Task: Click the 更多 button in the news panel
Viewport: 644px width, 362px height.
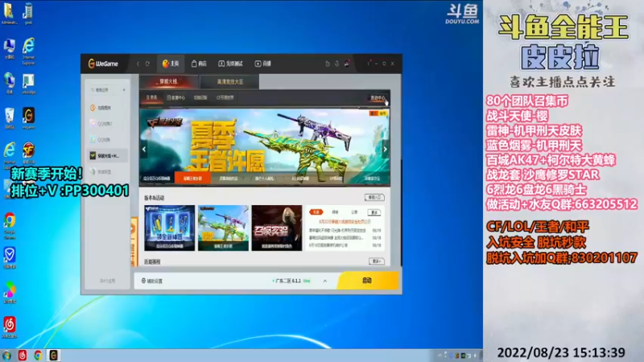Action: tap(374, 212)
